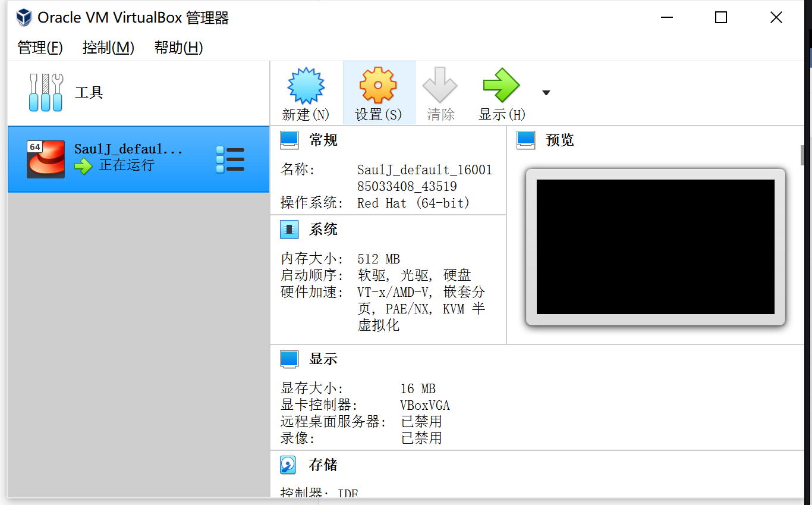Click the Red Hat VM icon in list
This screenshot has width=812, height=505.
pyautogui.click(x=46, y=159)
